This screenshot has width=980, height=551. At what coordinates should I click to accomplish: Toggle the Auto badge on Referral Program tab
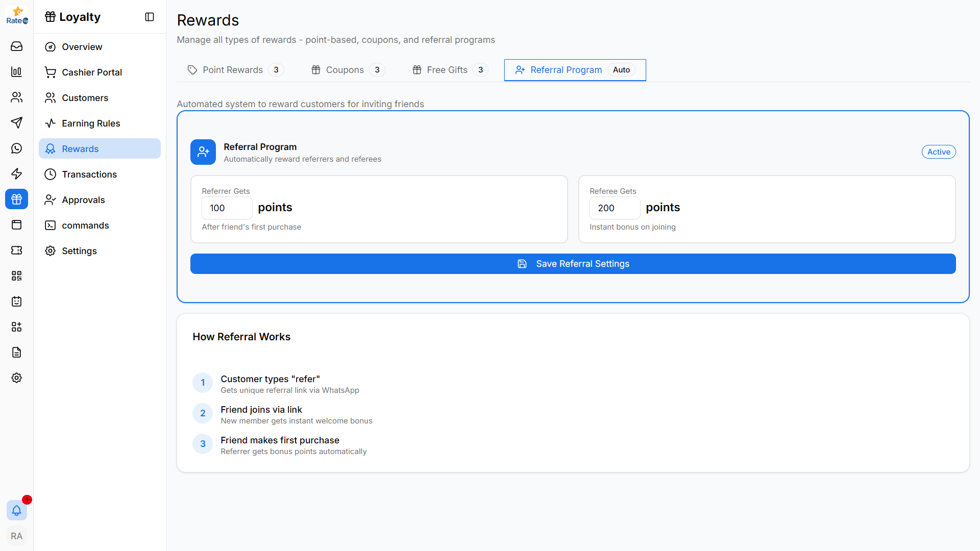pyautogui.click(x=621, y=70)
